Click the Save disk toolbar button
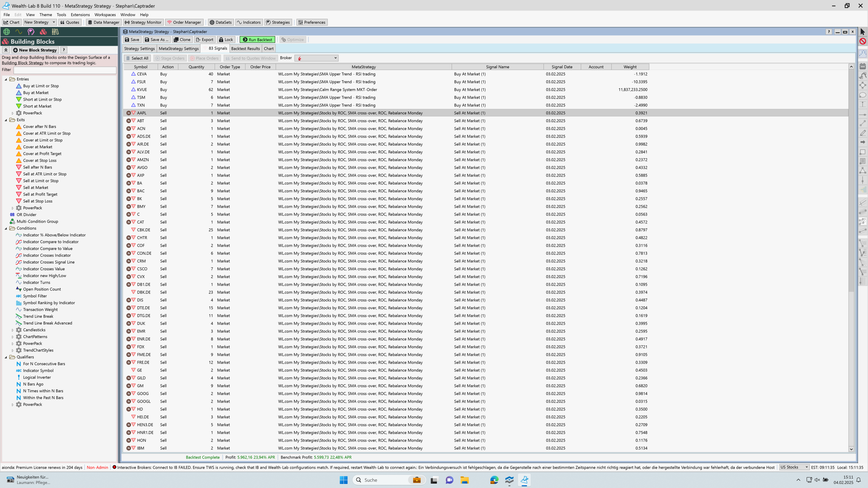Image resolution: width=868 pixels, height=488 pixels. pos(132,40)
